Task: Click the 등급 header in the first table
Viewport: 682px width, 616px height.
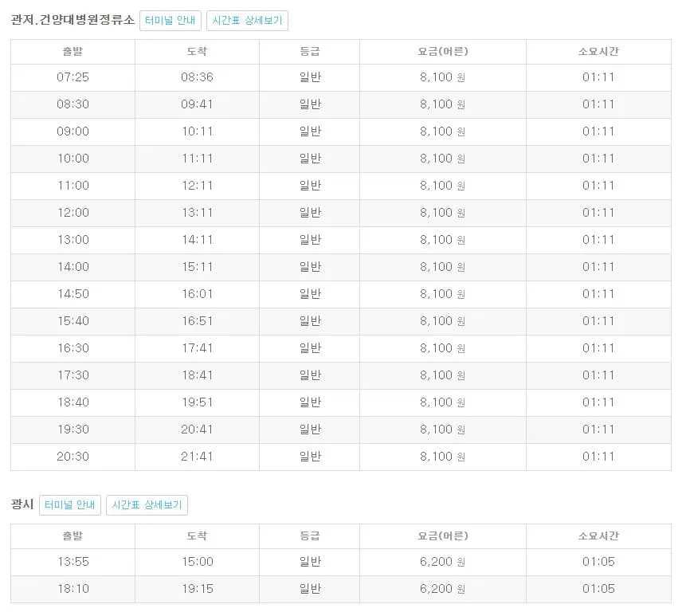Action: point(310,51)
